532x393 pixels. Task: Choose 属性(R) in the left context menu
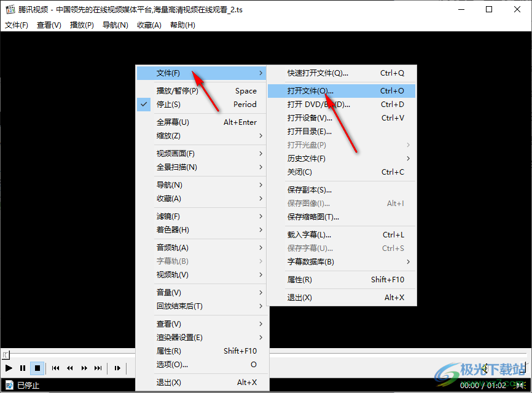[x=201, y=351]
